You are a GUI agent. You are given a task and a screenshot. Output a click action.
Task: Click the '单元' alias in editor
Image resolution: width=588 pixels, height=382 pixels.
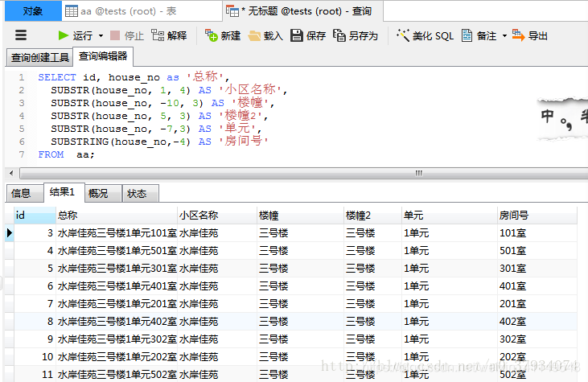pos(237,129)
